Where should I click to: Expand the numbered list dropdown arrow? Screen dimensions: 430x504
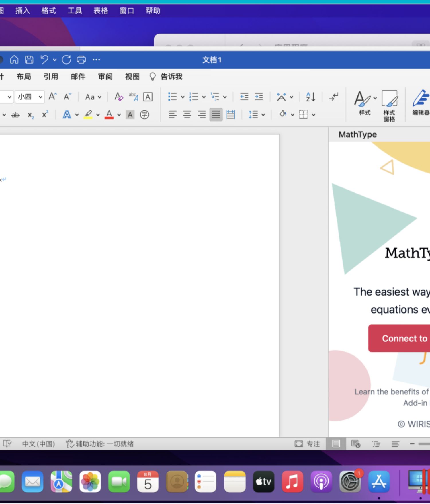(x=204, y=97)
